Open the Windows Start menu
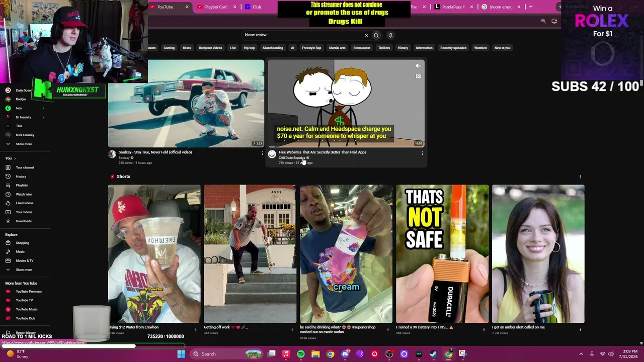The width and height of the screenshot is (644, 362). [x=181, y=354]
